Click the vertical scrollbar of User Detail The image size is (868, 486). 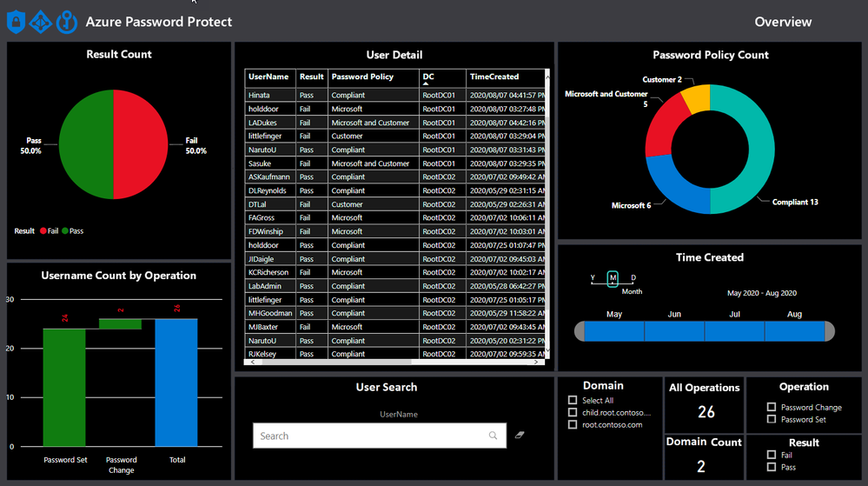point(547,213)
